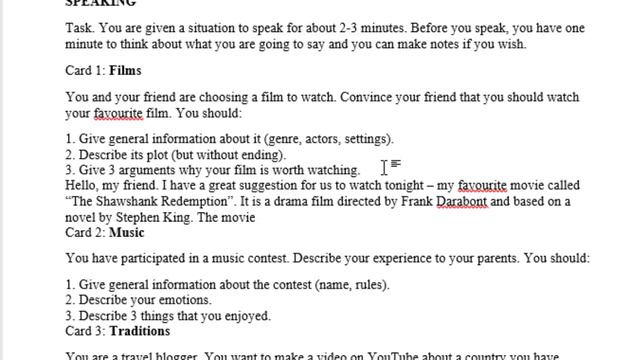640x360 pixels.
Task: Click the phrase "2-3 minutes"
Action: (373, 28)
